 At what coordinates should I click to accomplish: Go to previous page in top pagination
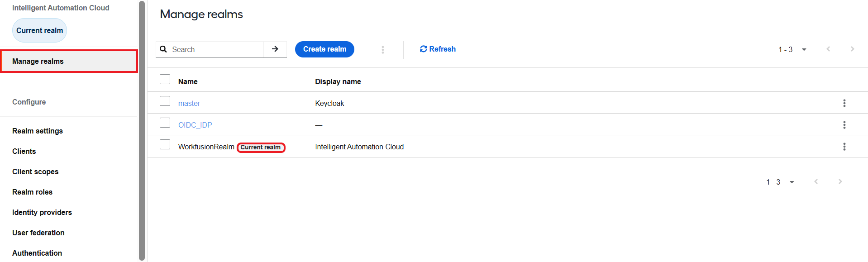point(828,49)
